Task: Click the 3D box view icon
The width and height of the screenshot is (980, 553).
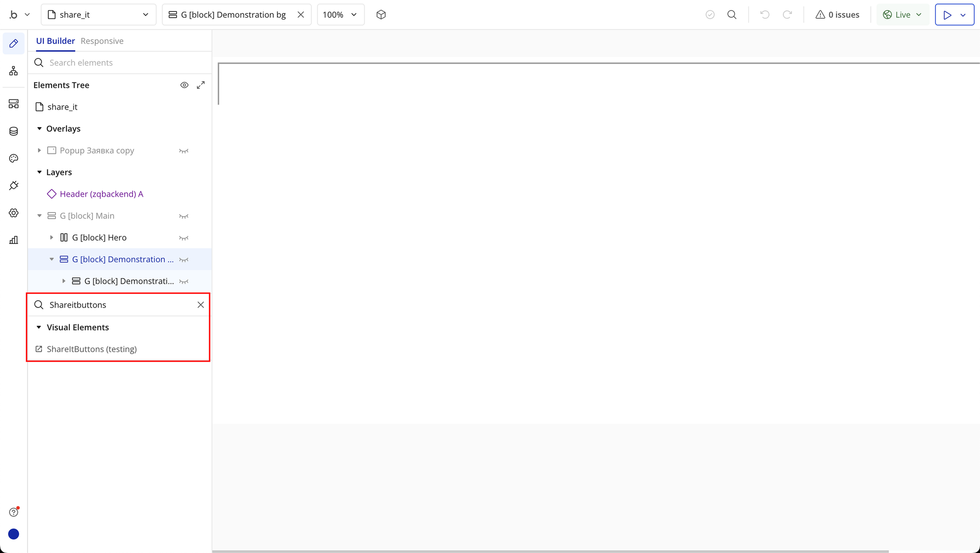Action: [381, 15]
